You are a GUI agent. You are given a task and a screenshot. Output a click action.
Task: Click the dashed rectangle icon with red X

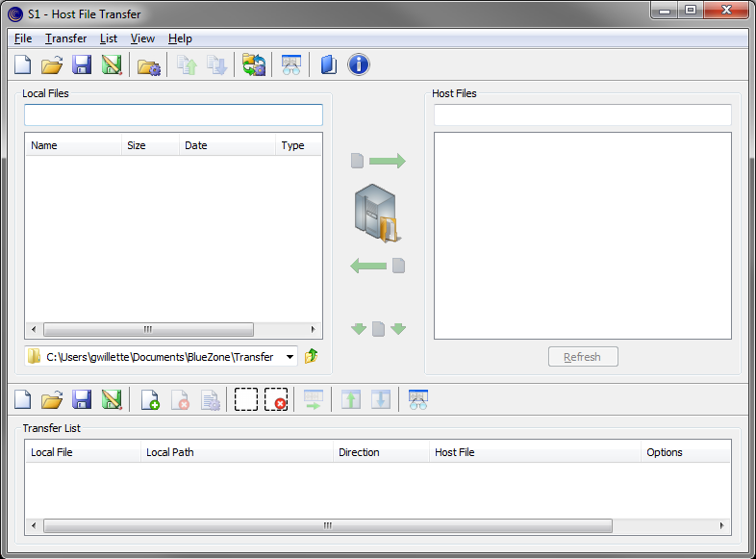[276, 400]
